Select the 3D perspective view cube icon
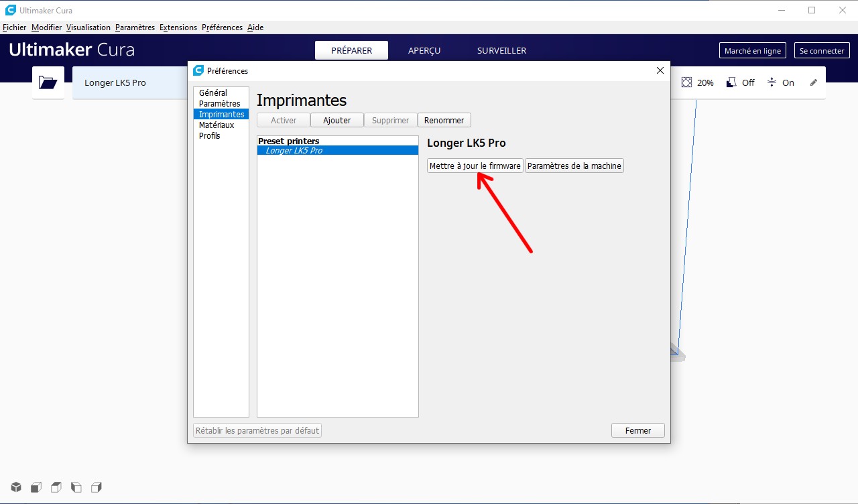The width and height of the screenshot is (858, 504). 16,487
